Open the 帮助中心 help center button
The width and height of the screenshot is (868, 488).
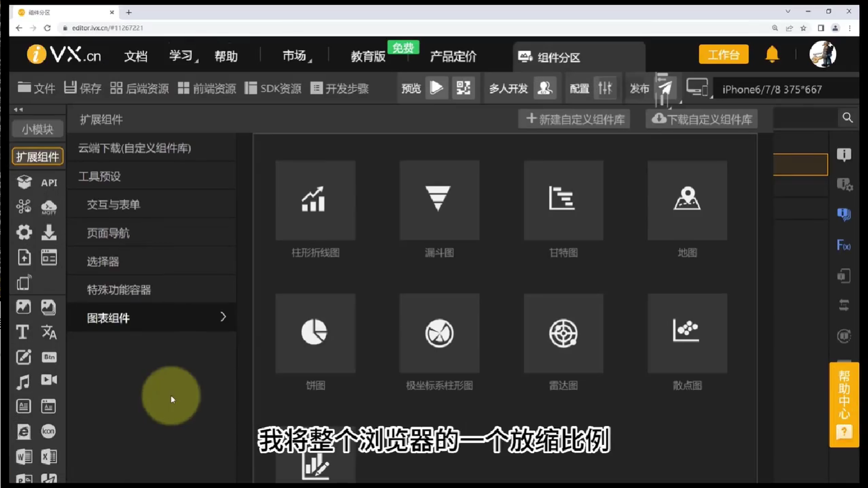click(x=844, y=405)
